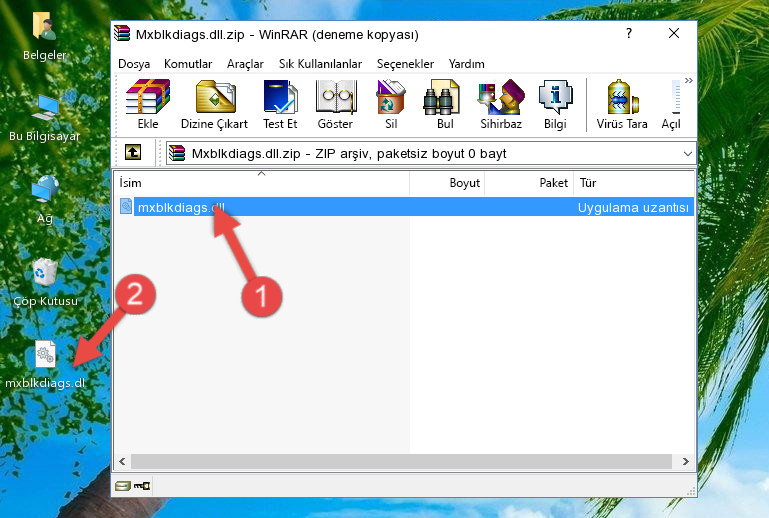Sort by Paket column header
Screen dimensions: 769x518
(530, 183)
